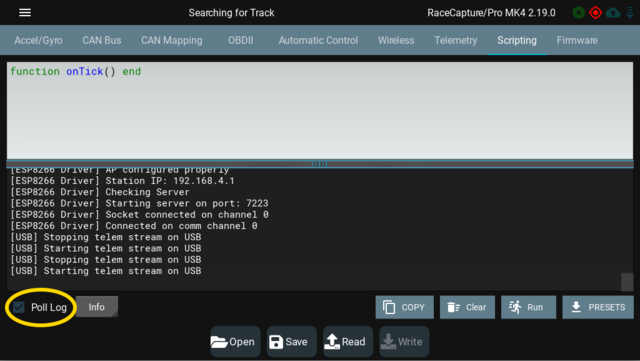Open the Firmware tab
This screenshot has height=361, width=640.
coord(577,40)
